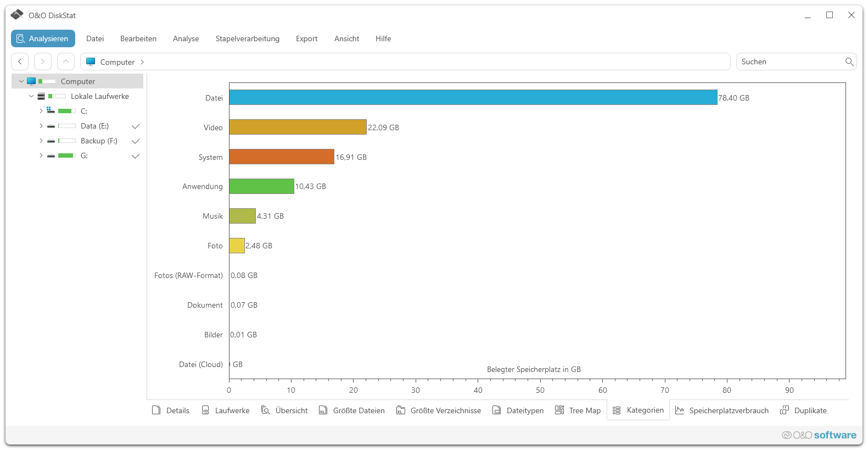
Task: Switch to the Dateitypen tab
Action: tap(518, 410)
